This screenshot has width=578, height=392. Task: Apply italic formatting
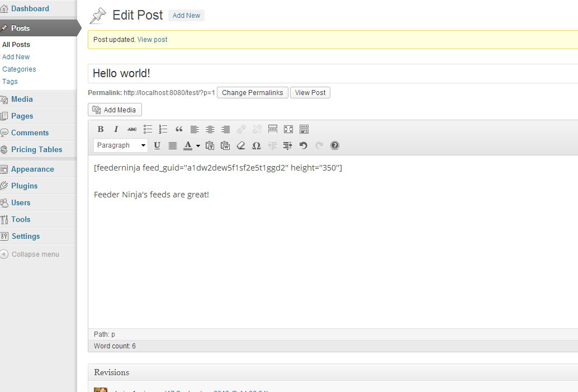116,129
